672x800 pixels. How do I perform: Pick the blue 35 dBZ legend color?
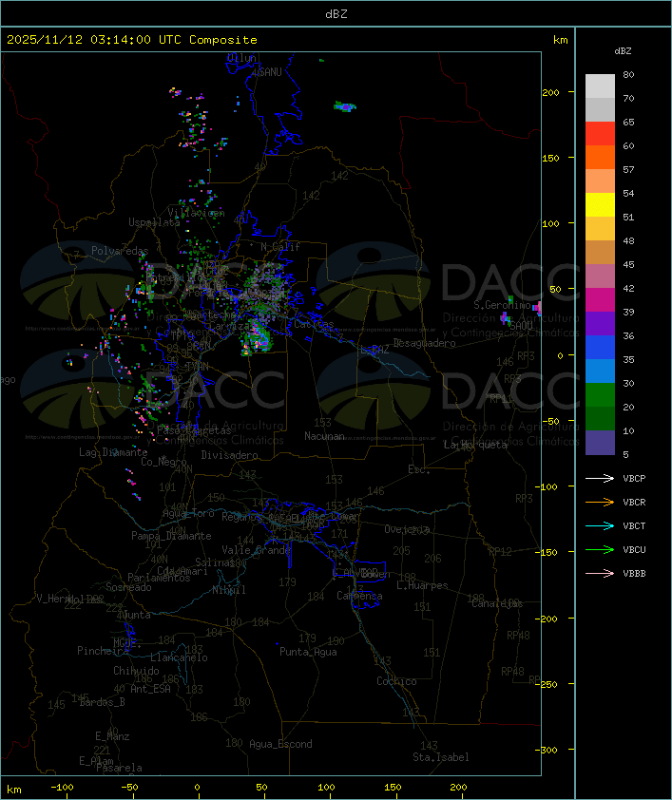(x=600, y=347)
